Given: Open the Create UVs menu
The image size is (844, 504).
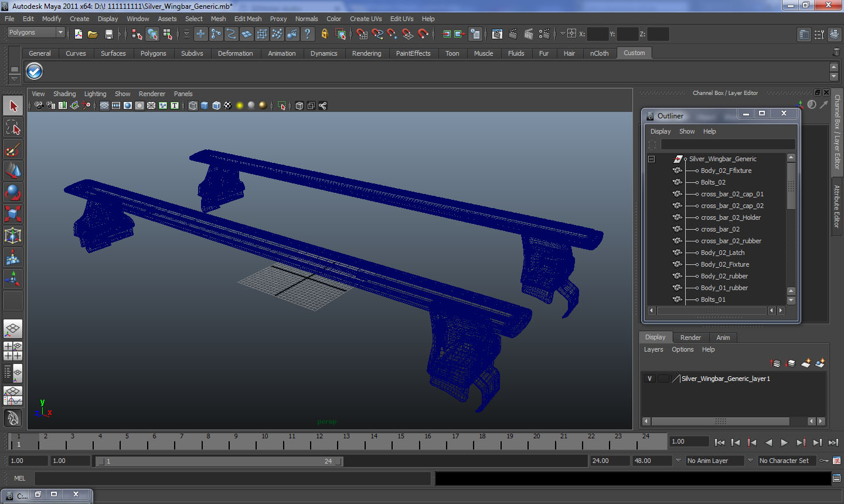Looking at the screenshot, I should (x=366, y=19).
